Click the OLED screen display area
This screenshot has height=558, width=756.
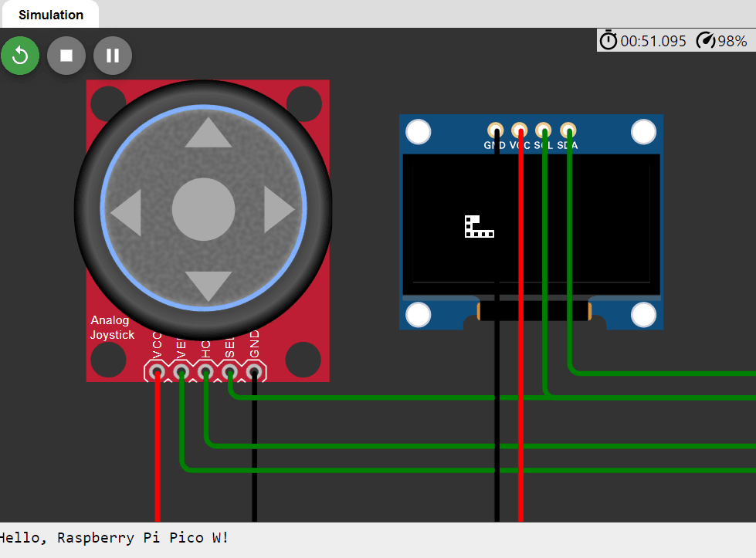coord(531,224)
